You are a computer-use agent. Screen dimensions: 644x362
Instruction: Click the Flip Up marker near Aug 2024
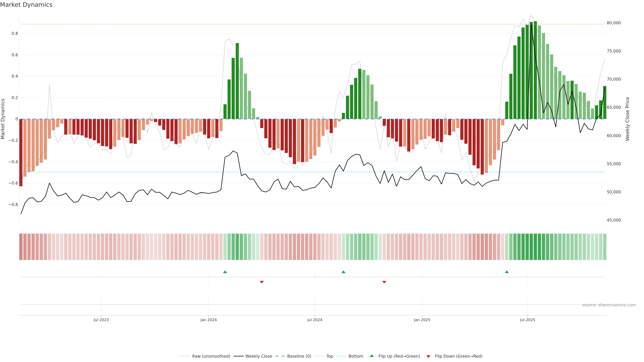pyautogui.click(x=343, y=272)
